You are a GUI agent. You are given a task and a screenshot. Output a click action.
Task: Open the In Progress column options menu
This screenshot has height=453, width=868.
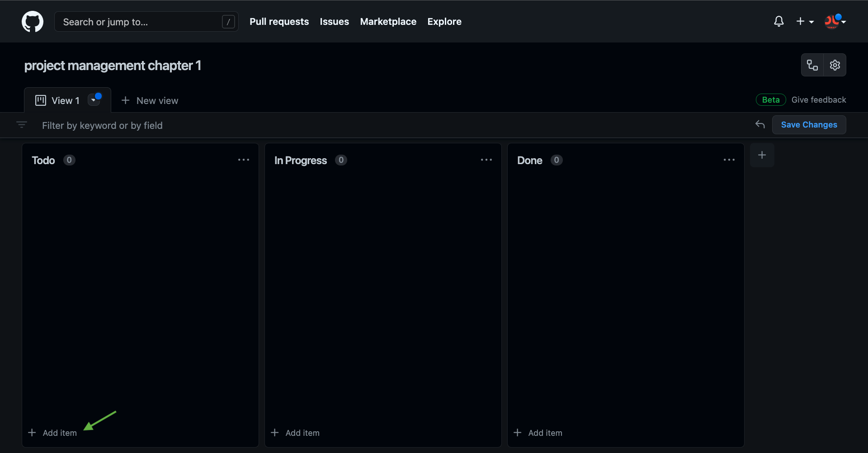(x=486, y=160)
